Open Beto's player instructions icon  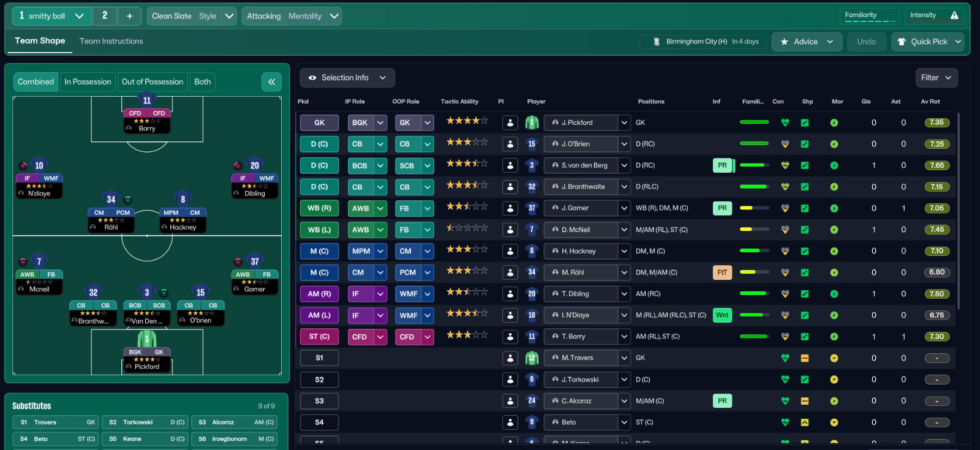pos(510,422)
